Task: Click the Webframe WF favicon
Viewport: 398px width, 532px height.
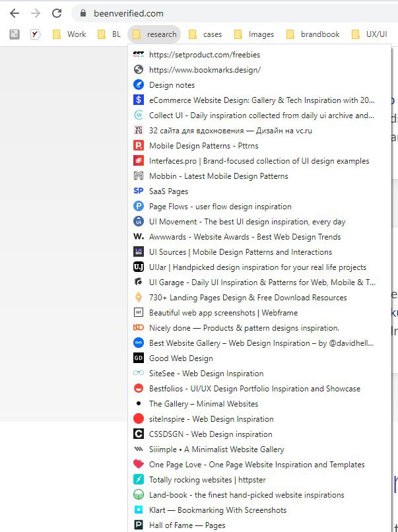Action: [x=139, y=312]
